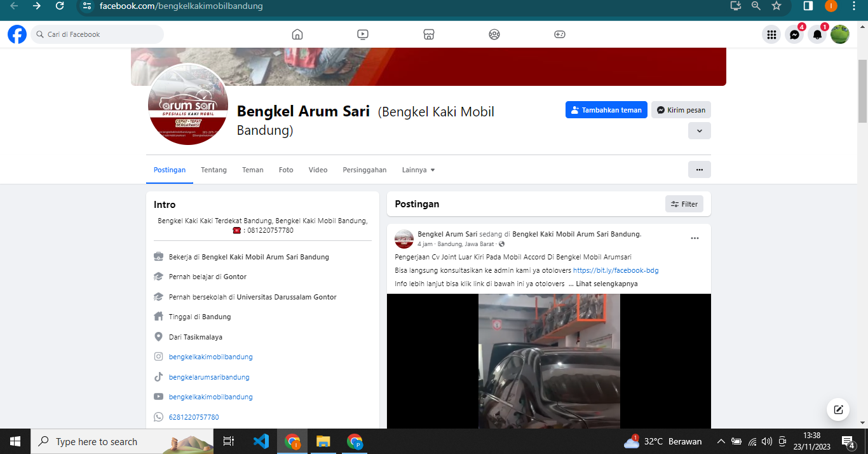The image size is (868, 454).
Task: Switch to the Foto tab
Action: point(286,170)
